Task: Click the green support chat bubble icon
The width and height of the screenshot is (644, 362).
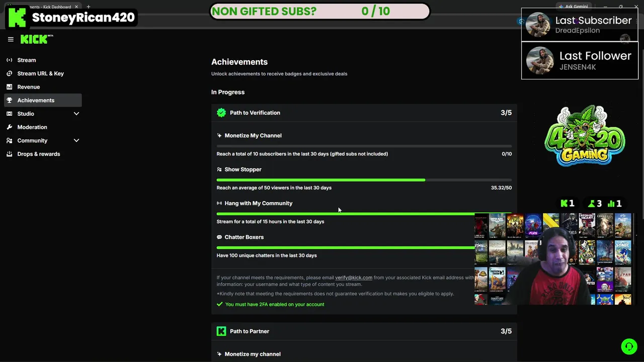Action: pyautogui.click(x=628, y=346)
